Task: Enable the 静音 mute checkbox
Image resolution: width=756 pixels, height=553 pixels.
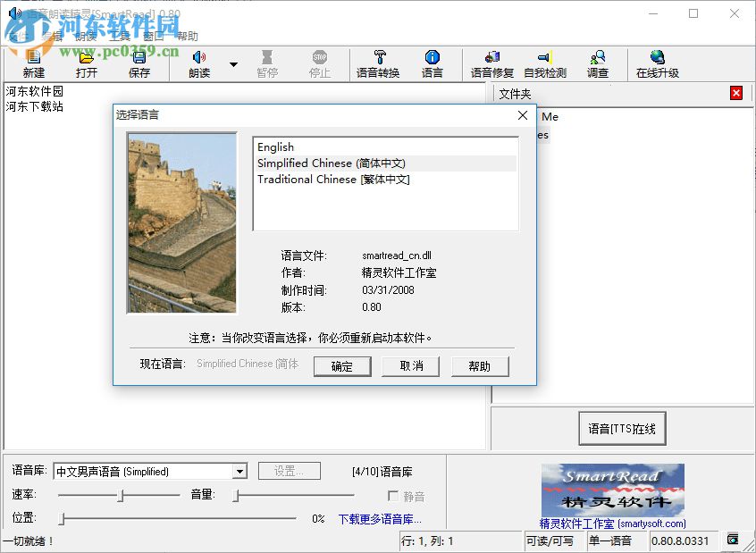Action: point(394,497)
